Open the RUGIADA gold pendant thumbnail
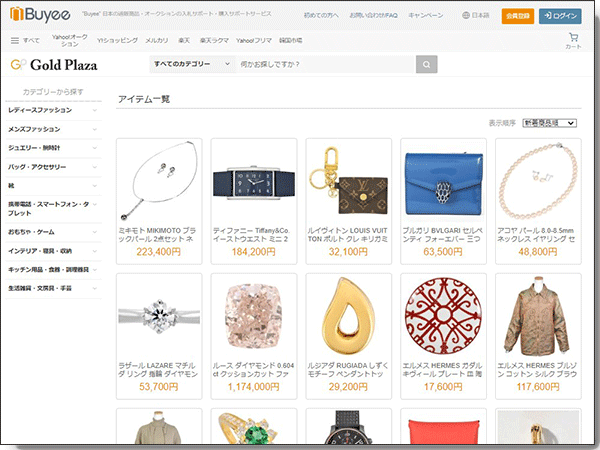 click(x=349, y=316)
